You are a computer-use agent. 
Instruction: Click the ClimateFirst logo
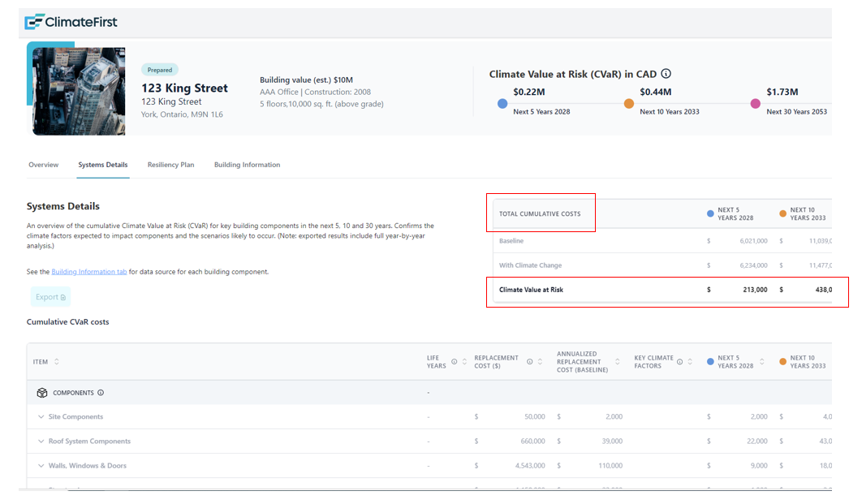[x=71, y=22]
